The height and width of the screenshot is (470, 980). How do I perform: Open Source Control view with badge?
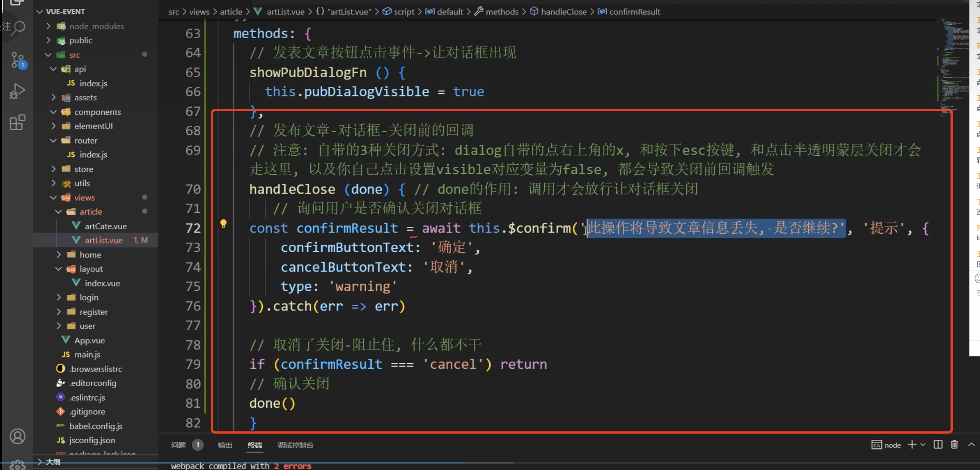pos(18,60)
